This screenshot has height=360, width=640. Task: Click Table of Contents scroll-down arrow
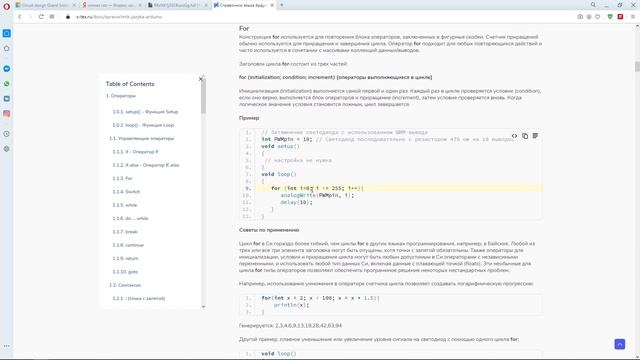pos(203,307)
